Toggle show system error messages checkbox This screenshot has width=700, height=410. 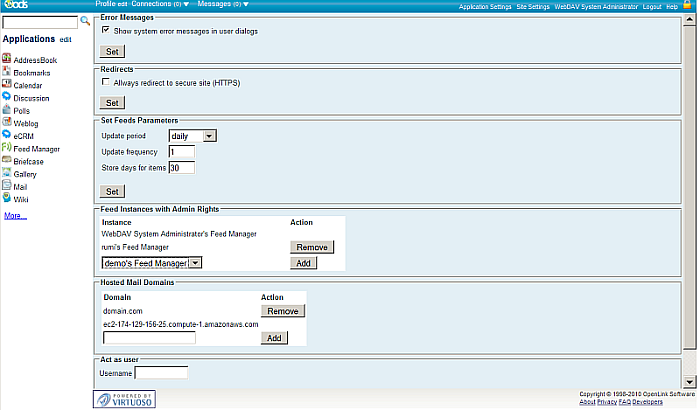(x=106, y=31)
